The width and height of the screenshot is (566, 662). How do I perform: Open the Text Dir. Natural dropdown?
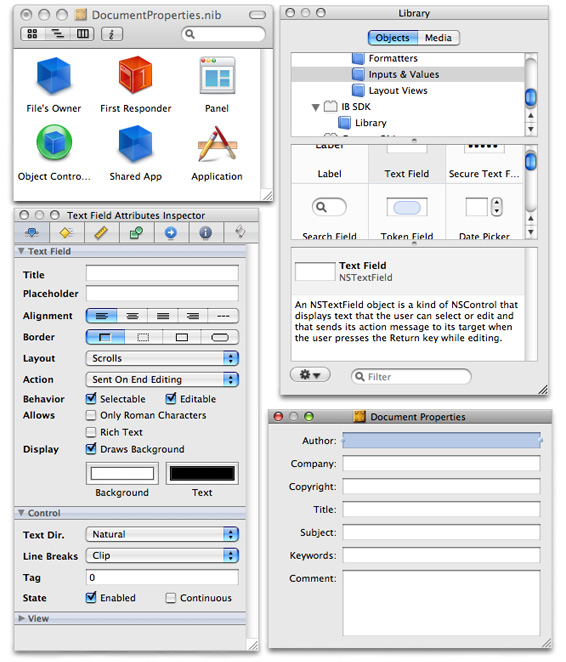pyautogui.click(x=162, y=534)
